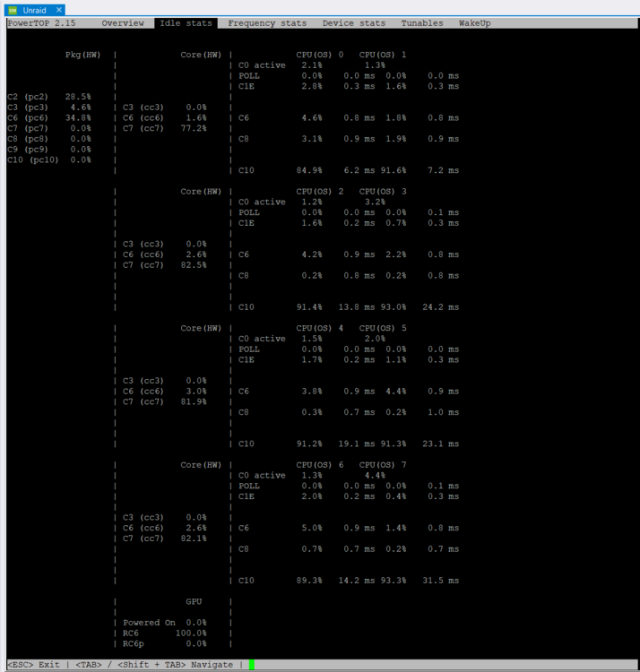Click the C8 (pc8) package row

point(49,139)
